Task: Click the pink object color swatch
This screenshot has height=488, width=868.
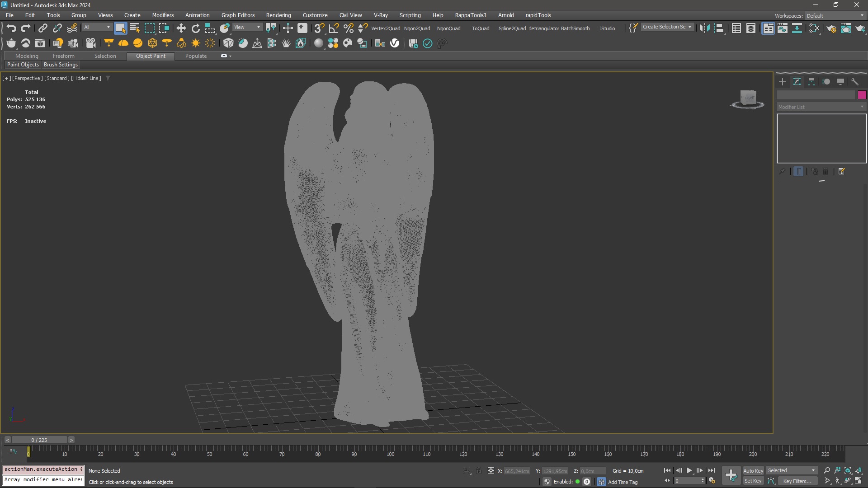Action: point(862,95)
